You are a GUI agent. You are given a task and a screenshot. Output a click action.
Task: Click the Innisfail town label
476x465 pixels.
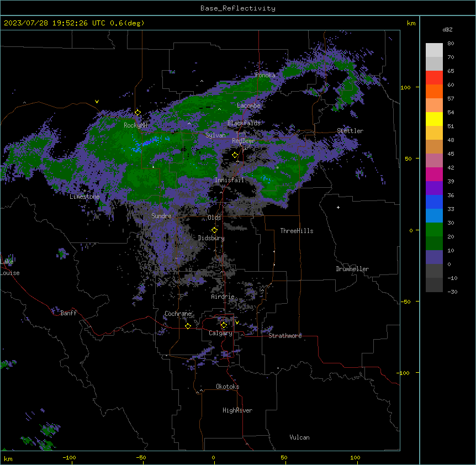229,180
